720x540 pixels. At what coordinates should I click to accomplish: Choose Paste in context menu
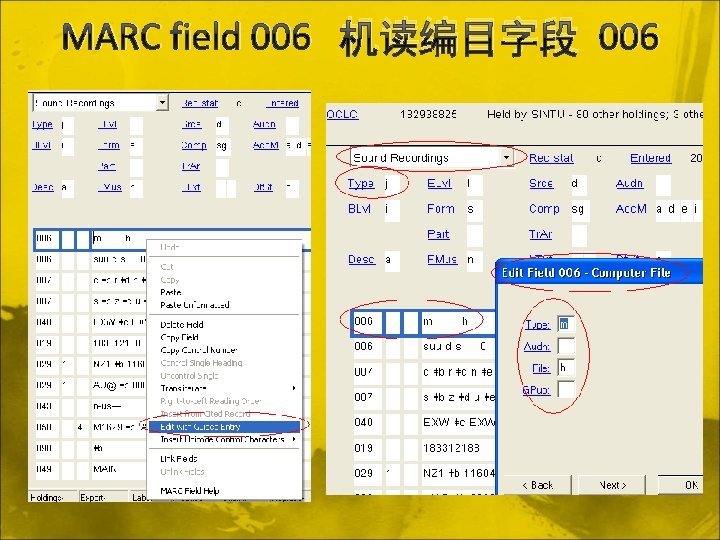tap(224, 292)
